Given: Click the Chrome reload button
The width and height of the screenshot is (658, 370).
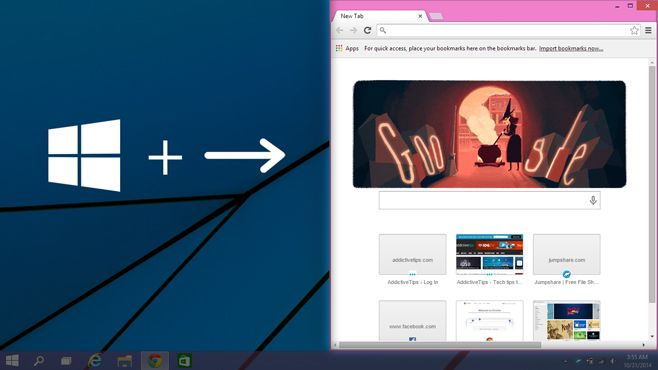Looking at the screenshot, I should coord(368,30).
